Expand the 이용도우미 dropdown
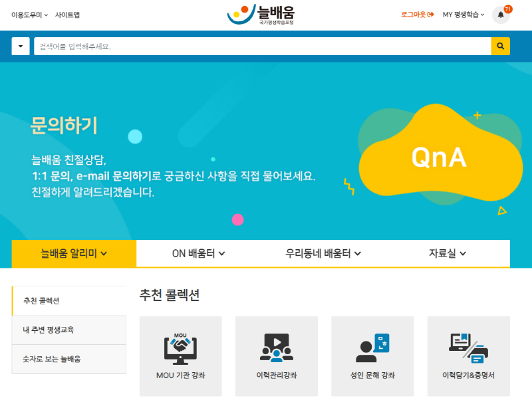 click(29, 15)
